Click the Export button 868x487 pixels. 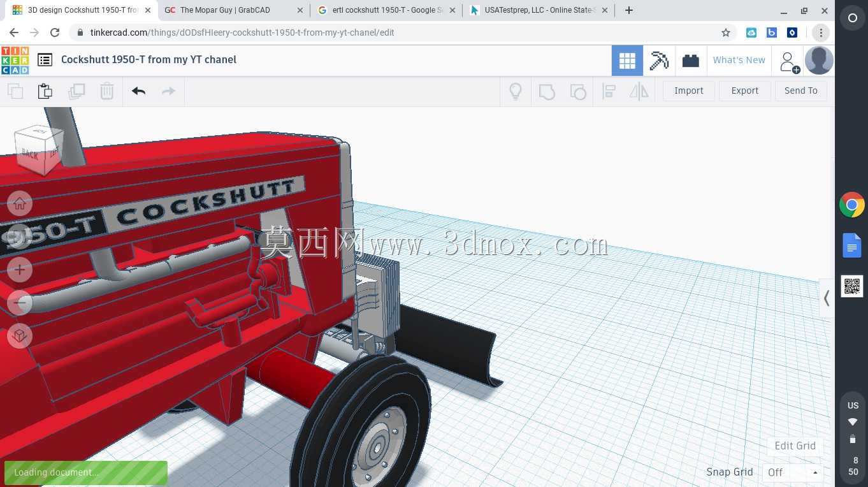pos(745,91)
